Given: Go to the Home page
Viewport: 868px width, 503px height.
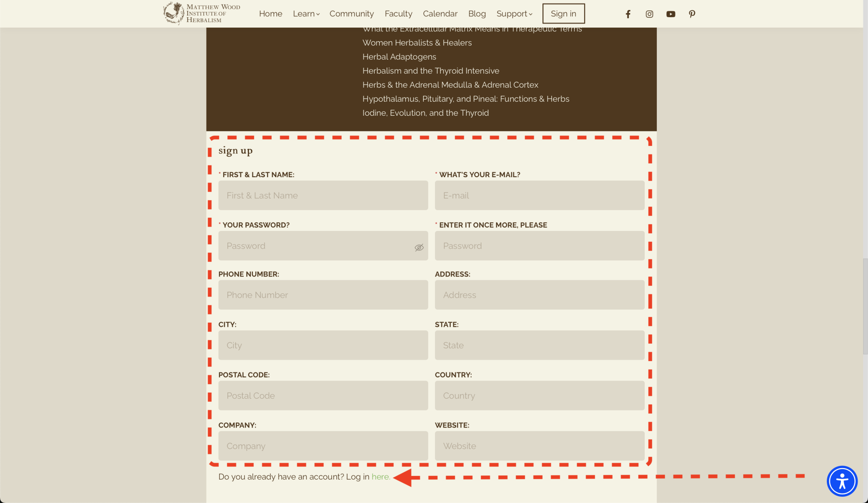Looking at the screenshot, I should (x=270, y=14).
